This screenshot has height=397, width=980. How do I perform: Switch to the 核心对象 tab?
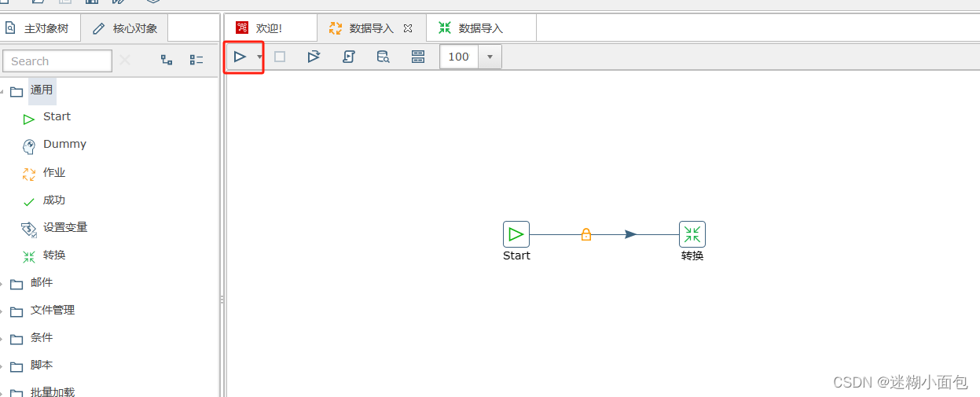pos(125,28)
